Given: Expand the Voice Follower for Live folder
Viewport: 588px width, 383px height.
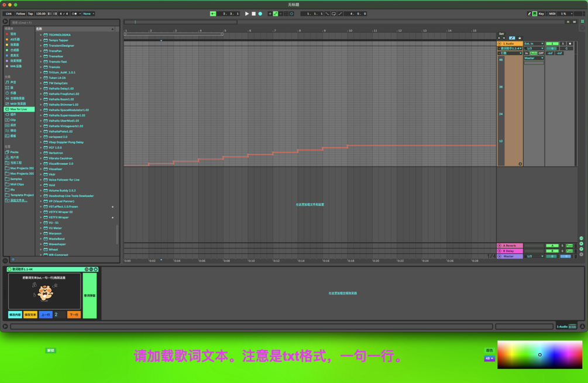Looking at the screenshot, I should (41, 180).
